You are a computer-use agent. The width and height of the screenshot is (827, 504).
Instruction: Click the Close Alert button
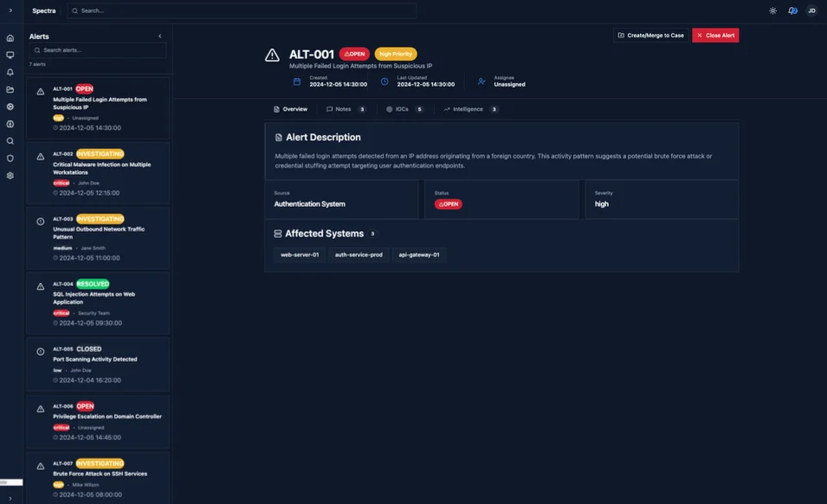click(x=716, y=33)
